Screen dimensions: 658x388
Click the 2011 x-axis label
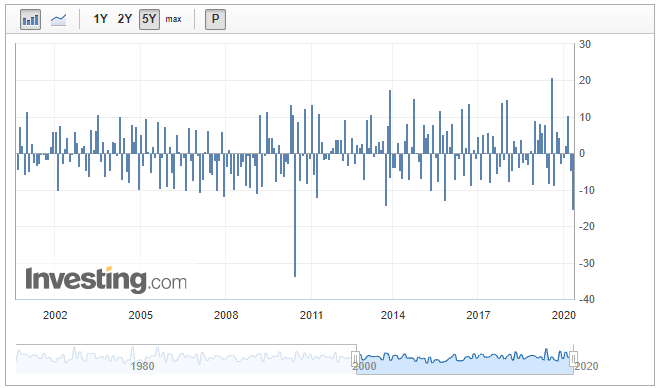(311, 315)
